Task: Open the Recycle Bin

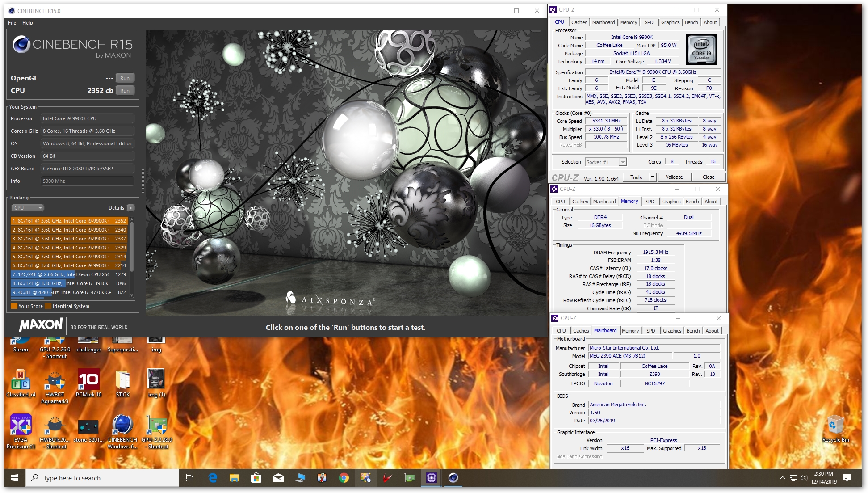Action: click(835, 429)
